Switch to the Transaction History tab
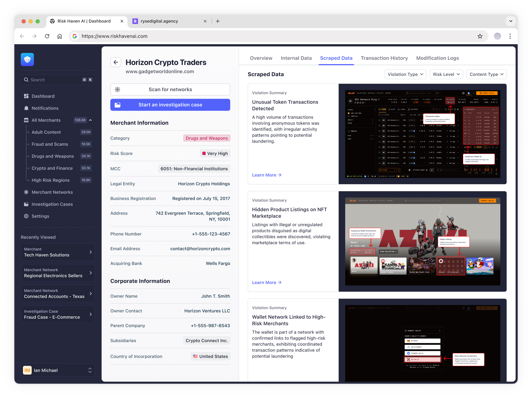Image resolution: width=532 pixels, height=398 pixels. (384, 58)
